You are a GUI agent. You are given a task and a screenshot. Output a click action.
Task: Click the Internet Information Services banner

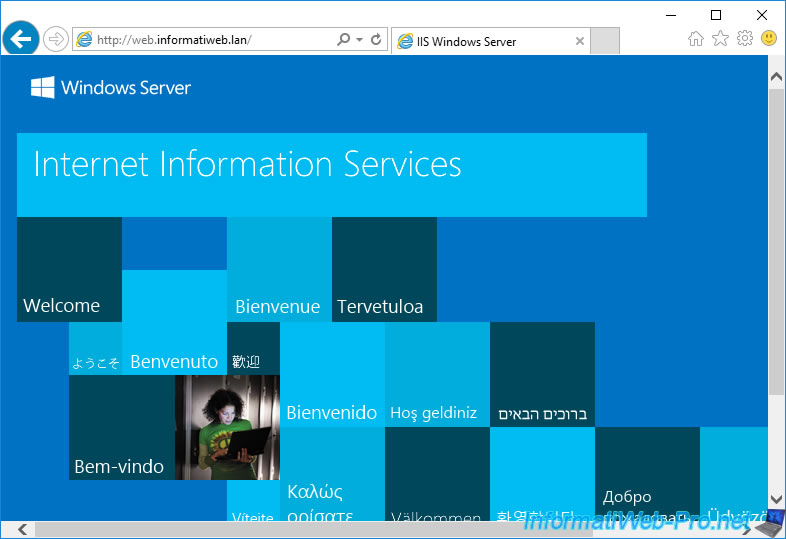point(332,175)
